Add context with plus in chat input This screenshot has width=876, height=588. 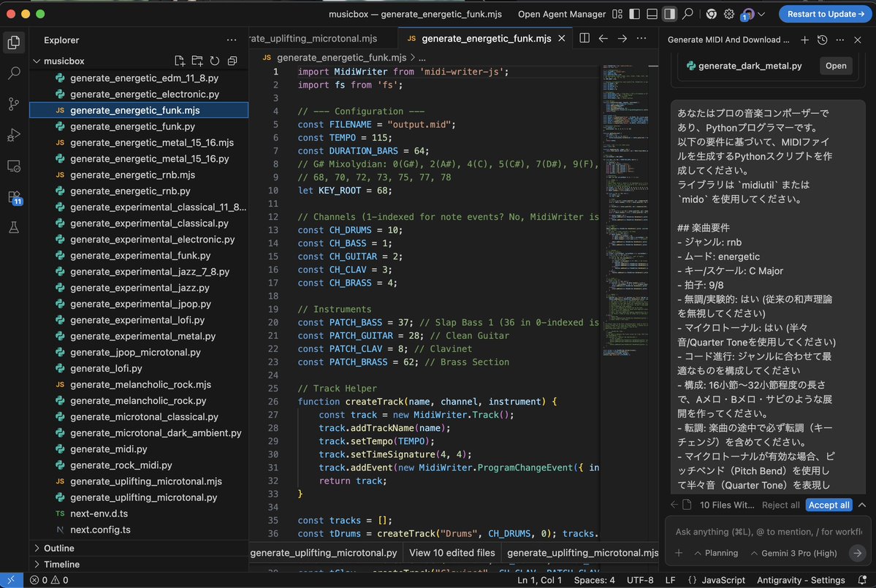point(679,553)
